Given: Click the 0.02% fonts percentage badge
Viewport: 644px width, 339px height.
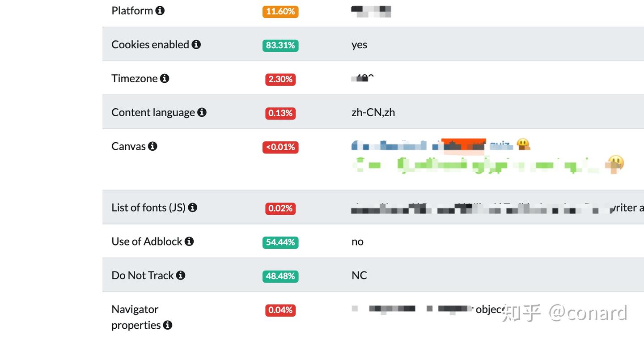Looking at the screenshot, I should (280, 208).
